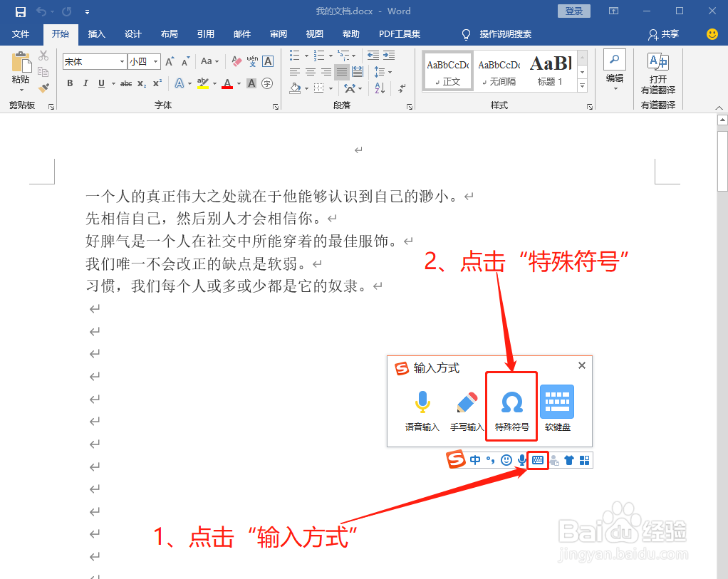Viewport: 728px width, 579px height.
Task: Expand the numbering list dropdown arrow
Action: 331,56
